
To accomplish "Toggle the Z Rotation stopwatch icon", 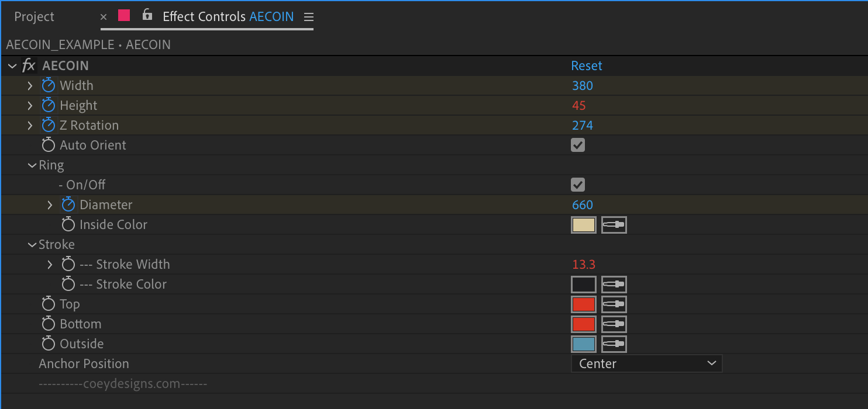I will pyautogui.click(x=49, y=125).
